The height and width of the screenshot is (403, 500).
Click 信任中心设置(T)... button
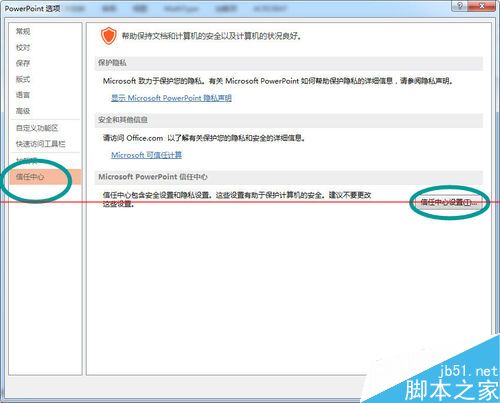click(x=448, y=202)
